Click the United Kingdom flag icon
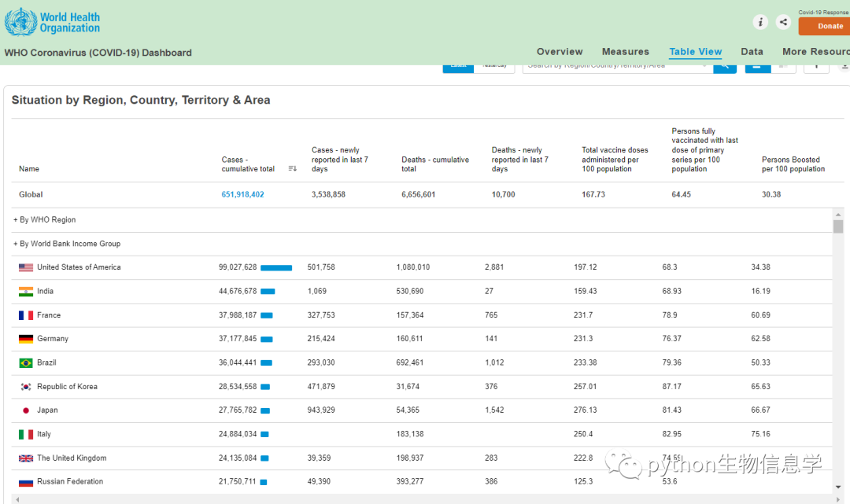850x504 pixels. pos(25,458)
